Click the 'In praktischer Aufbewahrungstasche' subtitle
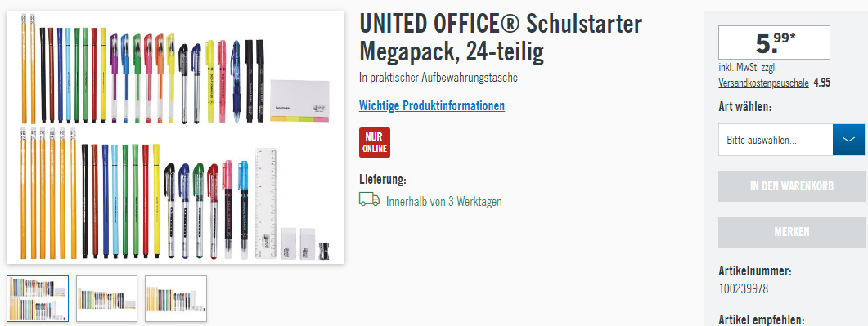The height and width of the screenshot is (326, 868). pos(438,78)
